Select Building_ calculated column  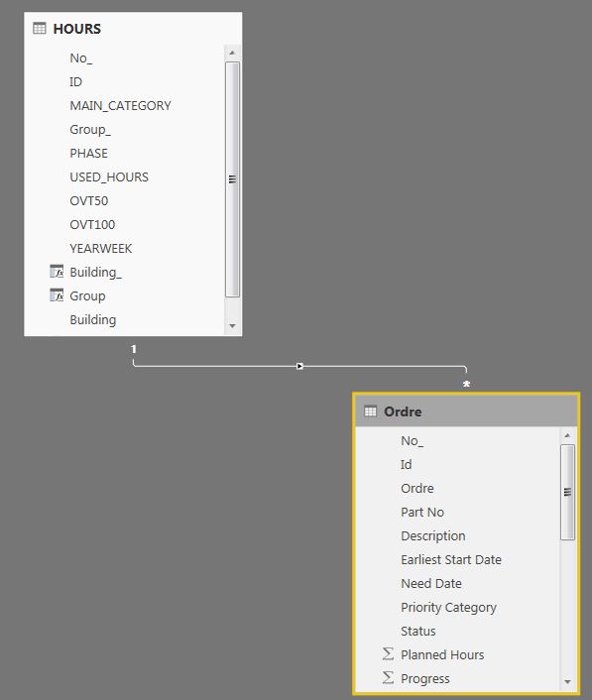(95, 272)
